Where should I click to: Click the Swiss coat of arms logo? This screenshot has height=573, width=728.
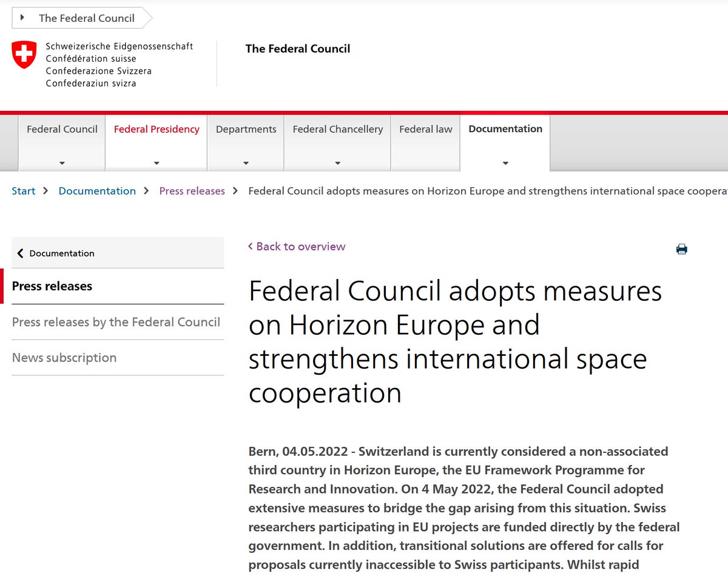click(x=24, y=55)
